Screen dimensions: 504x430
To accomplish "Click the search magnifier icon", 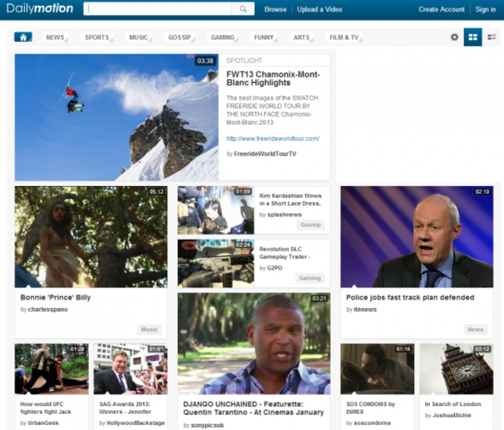I will [243, 9].
